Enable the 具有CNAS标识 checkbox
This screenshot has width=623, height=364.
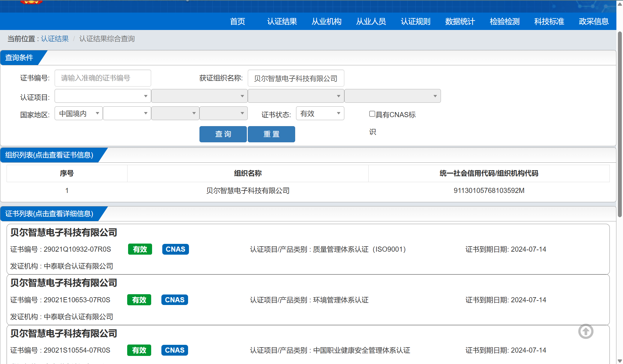point(372,114)
